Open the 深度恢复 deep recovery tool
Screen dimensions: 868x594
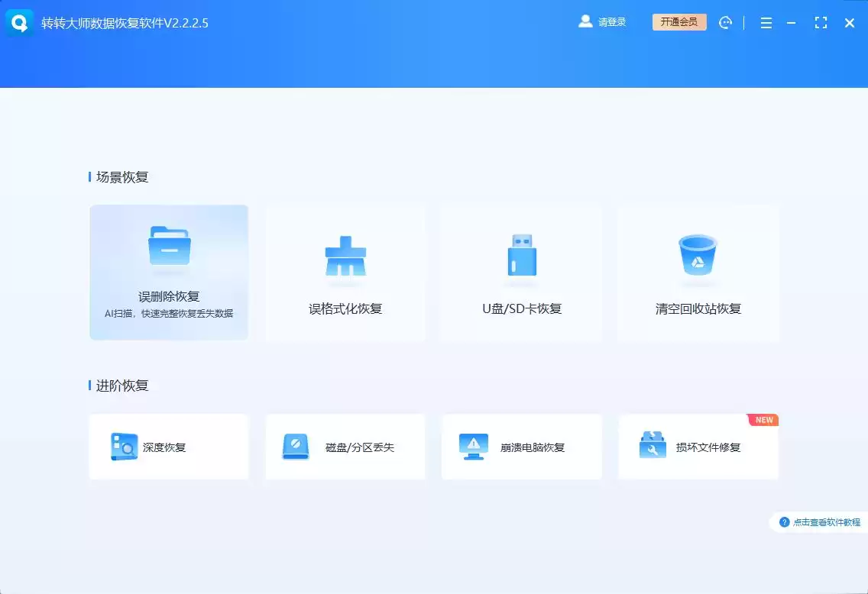pos(169,447)
